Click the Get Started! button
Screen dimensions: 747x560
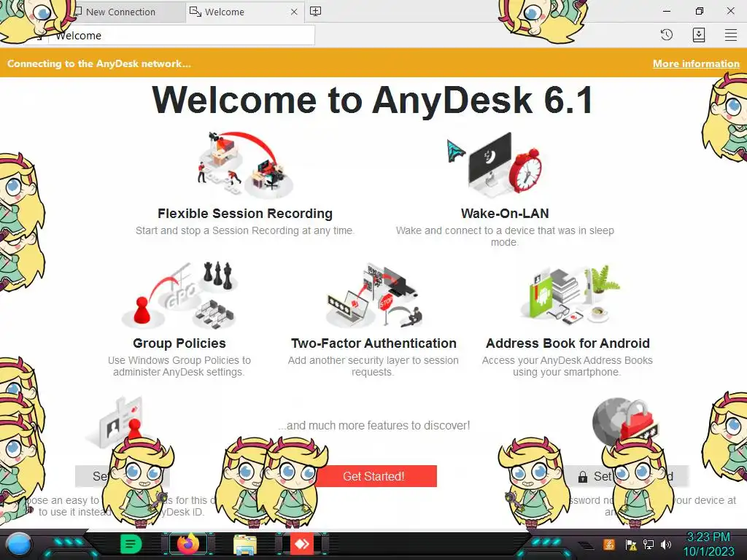(373, 476)
